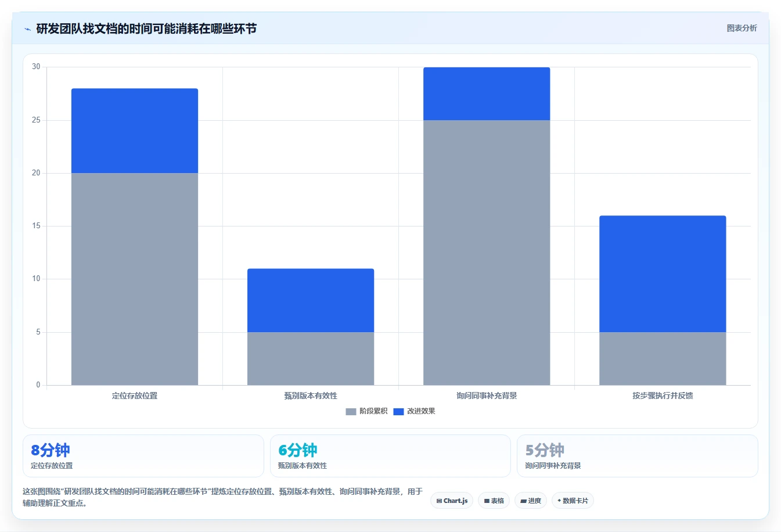
Task: Click the 数据卡片 tag chip
Action: (573, 501)
